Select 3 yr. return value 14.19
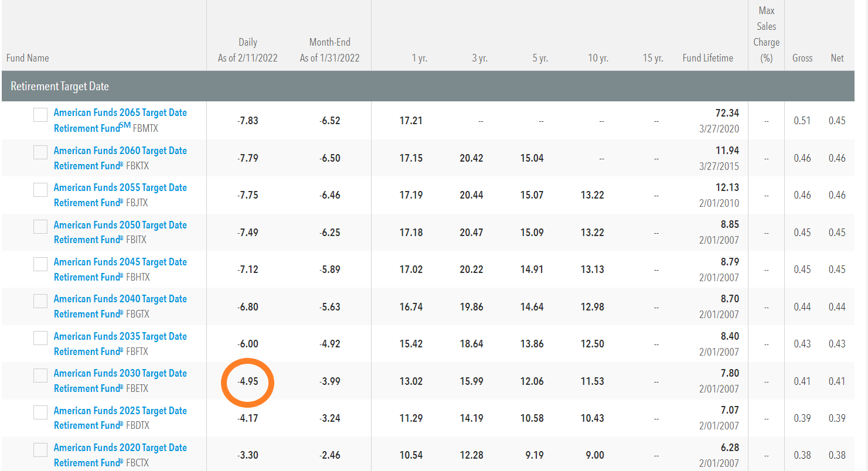This screenshot has height=471, width=868. [x=471, y=418]
